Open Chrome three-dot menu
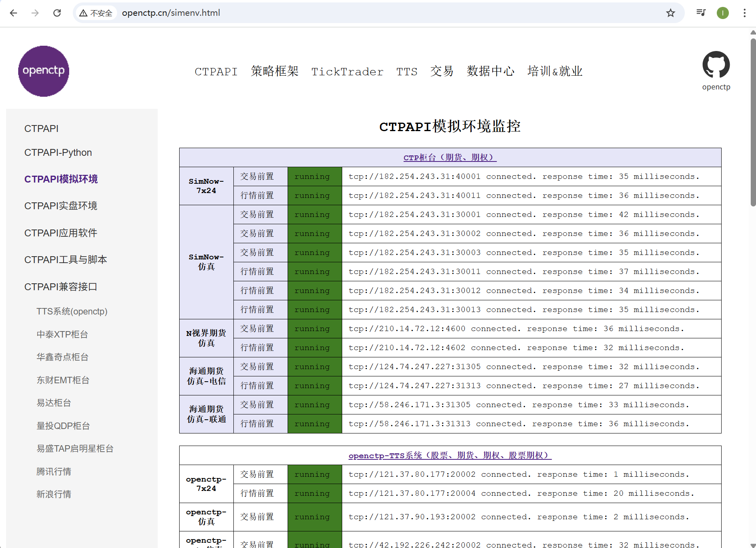This screenshot has width=756, height=548. point(745,13)
